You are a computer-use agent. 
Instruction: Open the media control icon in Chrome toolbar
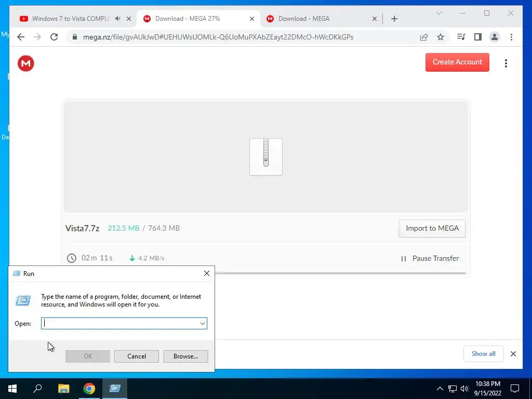(461, 37)
